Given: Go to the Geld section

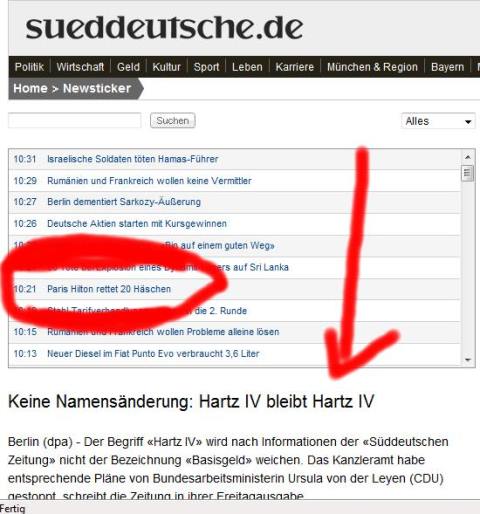Looking at the screenshot, I should click(x=128, y=67).
